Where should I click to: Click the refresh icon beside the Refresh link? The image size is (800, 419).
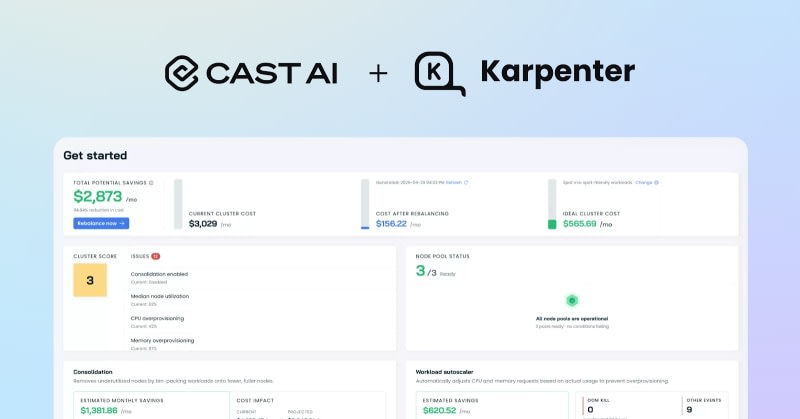(466, 182)
